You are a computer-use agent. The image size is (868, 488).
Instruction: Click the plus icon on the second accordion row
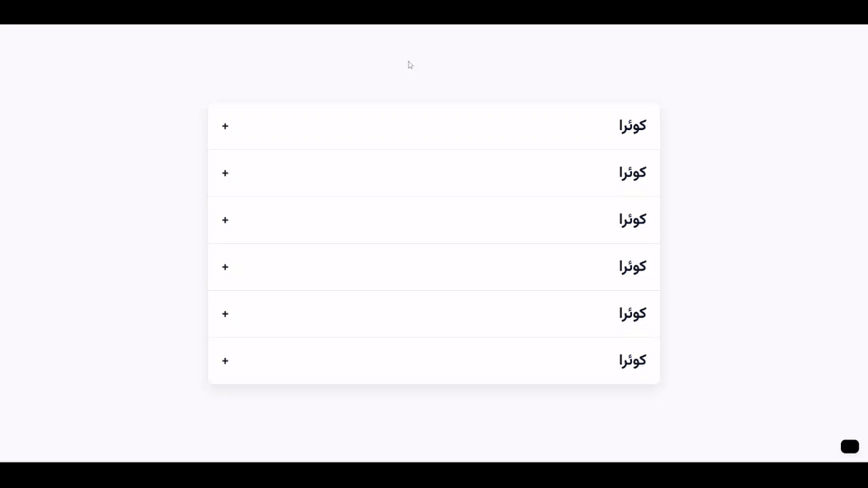coord(225,174)
